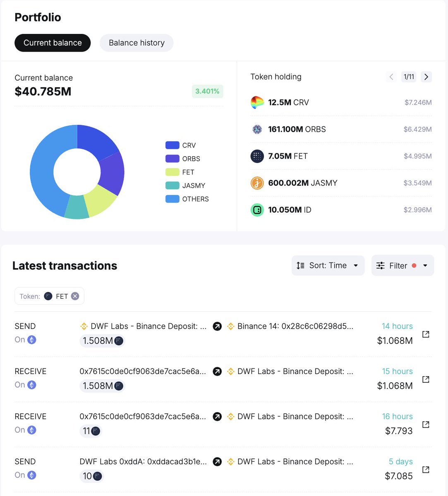Open external link for 16 hours transaction
Screen dimensions: 448x496
pyautogui.click(x=426, y=424)
